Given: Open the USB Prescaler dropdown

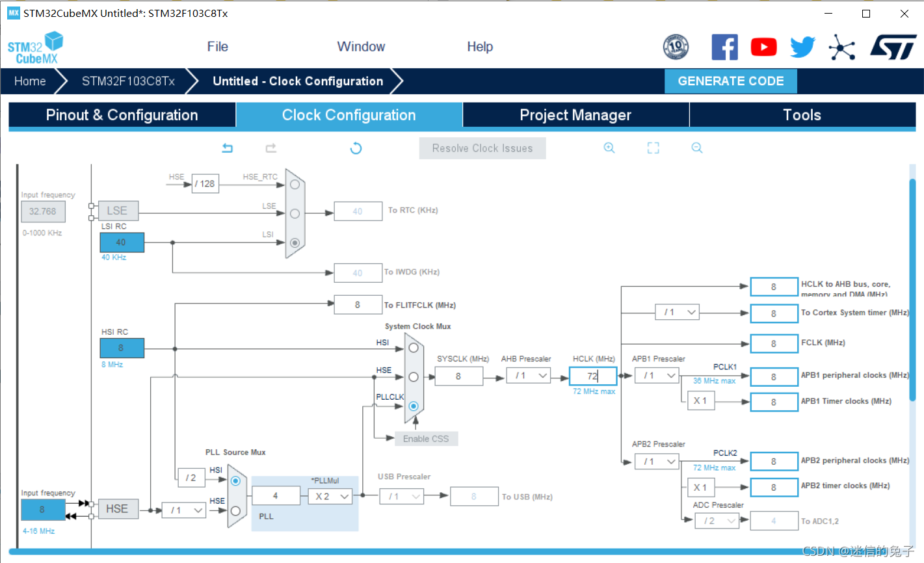Looking at the screenshot, I should 402,496.
